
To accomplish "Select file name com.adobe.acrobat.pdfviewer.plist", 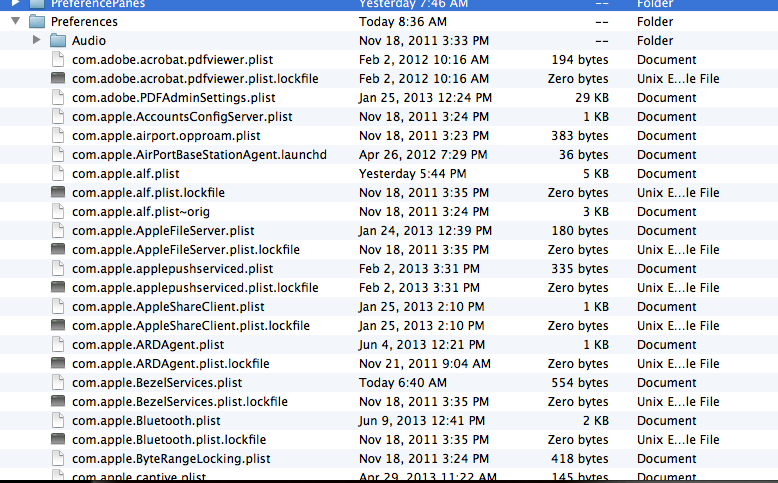I will (173, 60).
